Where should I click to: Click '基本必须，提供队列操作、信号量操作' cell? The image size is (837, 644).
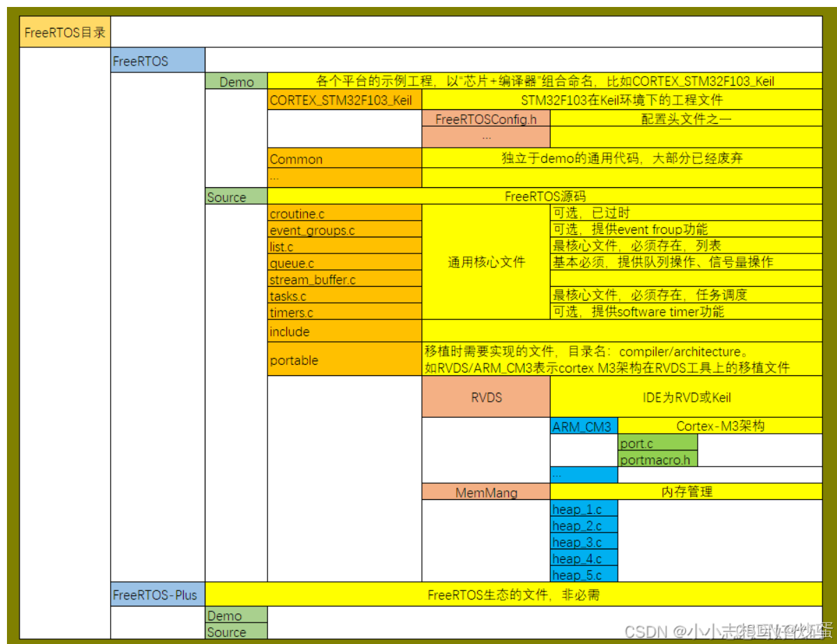(x=686, y=262)
